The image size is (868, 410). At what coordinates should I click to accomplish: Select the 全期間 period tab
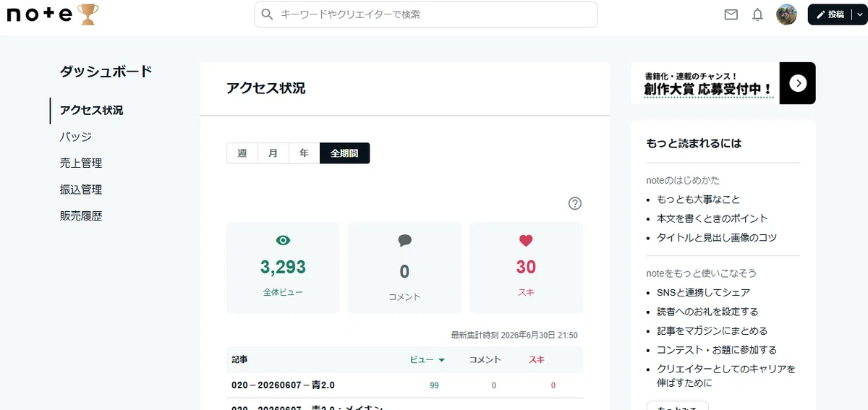[344, 153]
